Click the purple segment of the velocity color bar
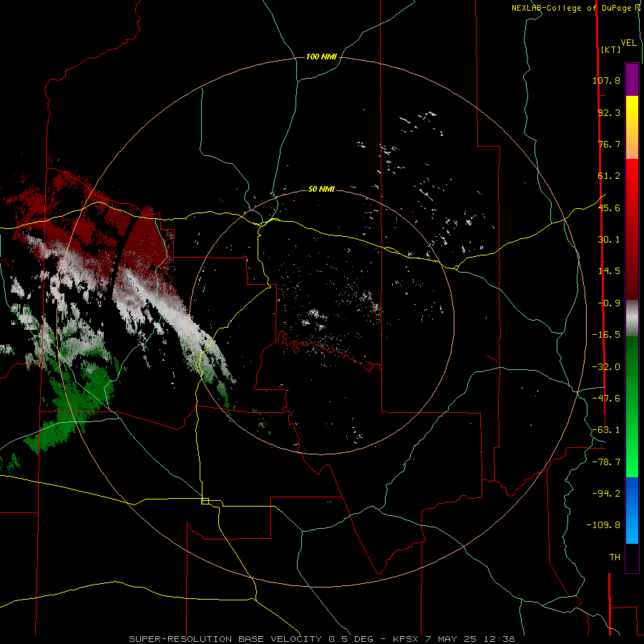Viewport: 644px width, 644px height. pyautogui.click(x=632, y=79)
